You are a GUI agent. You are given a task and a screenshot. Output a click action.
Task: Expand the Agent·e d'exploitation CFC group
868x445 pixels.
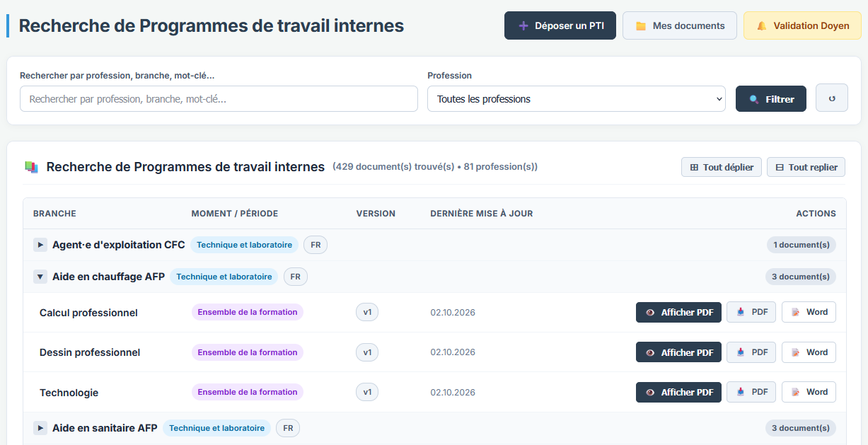pyautogui.click(x=40, y=245)
